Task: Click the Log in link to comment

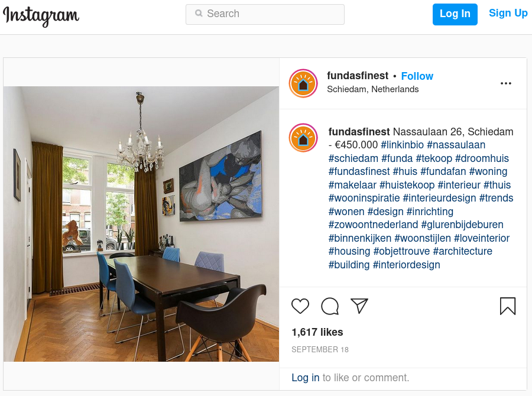Action: point(306,378)
